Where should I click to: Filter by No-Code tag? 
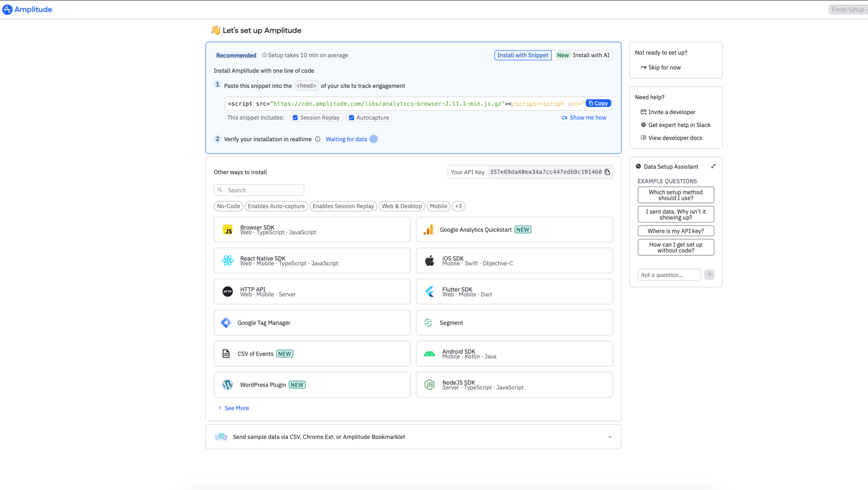coord(228,206)
